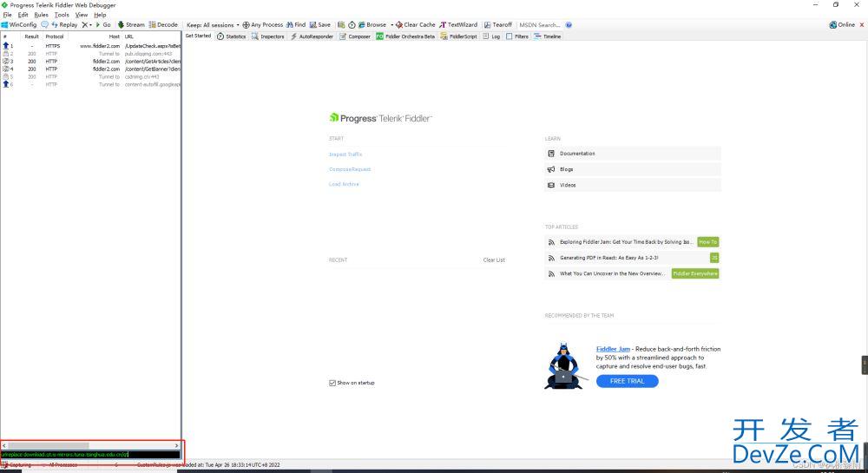Open Find sessions binoculars tool
This screenshot has width=868, height=473.
point(296,25)
